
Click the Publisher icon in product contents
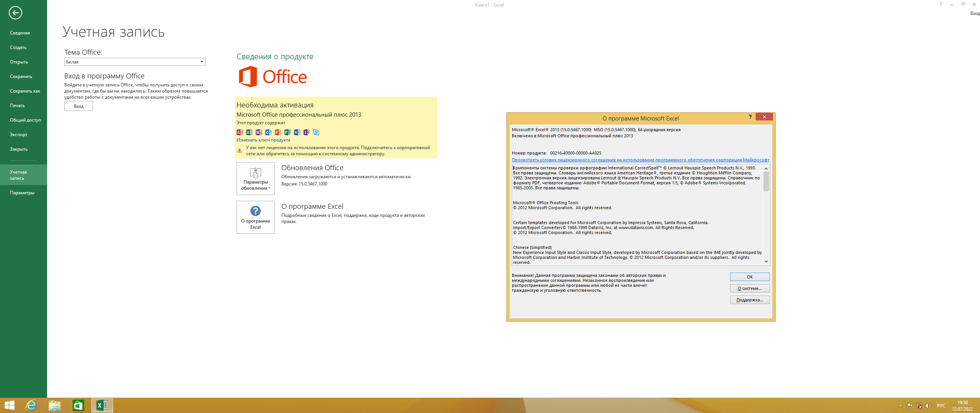[287, 132]
